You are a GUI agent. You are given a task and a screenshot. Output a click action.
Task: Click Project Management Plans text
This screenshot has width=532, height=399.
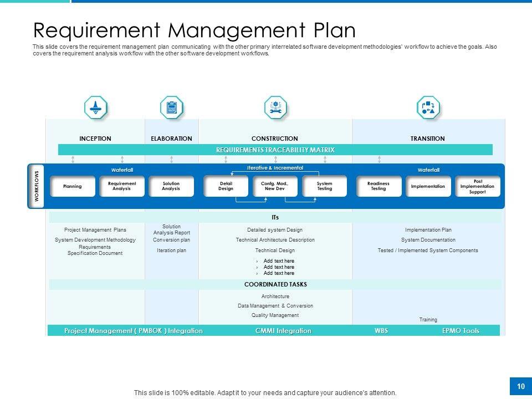[x=95, y=230]
